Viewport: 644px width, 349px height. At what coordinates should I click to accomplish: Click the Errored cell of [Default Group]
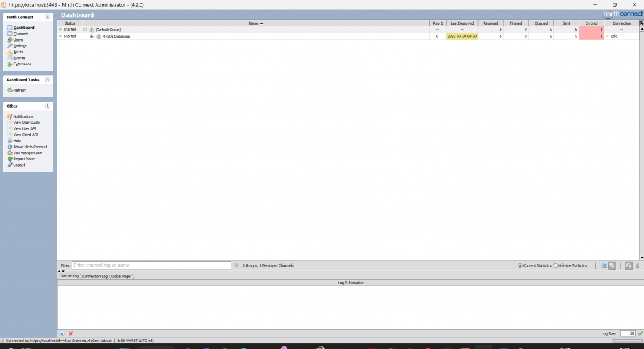pyautogui.click(x=591, y=30)
